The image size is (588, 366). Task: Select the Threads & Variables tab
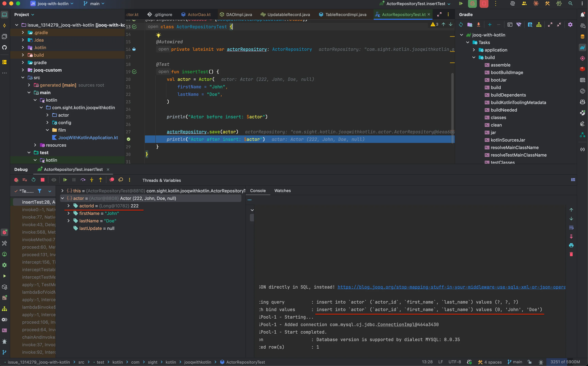pyautogui.click(x=162, y=180)
